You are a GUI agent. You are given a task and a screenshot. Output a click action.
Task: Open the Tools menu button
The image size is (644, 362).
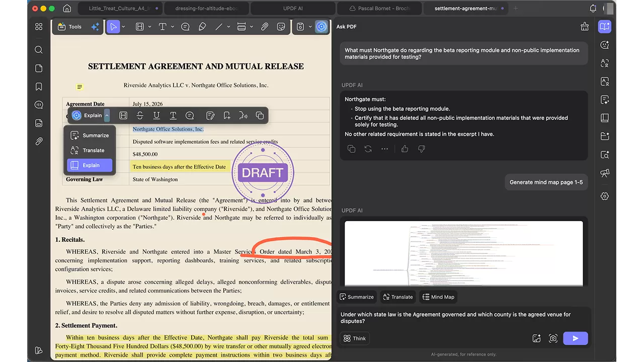[69, 27]
